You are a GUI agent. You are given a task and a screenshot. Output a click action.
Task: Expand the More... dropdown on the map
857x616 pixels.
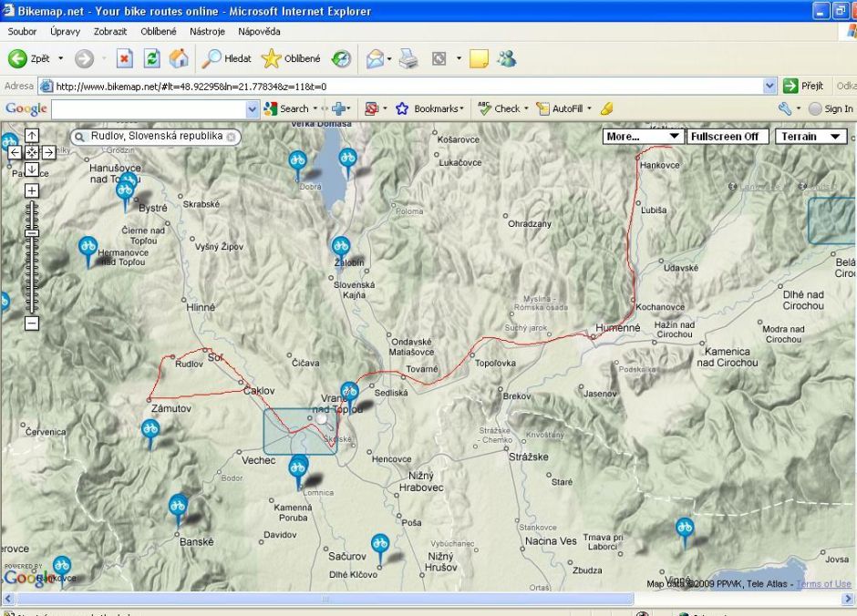coord(643,137)
